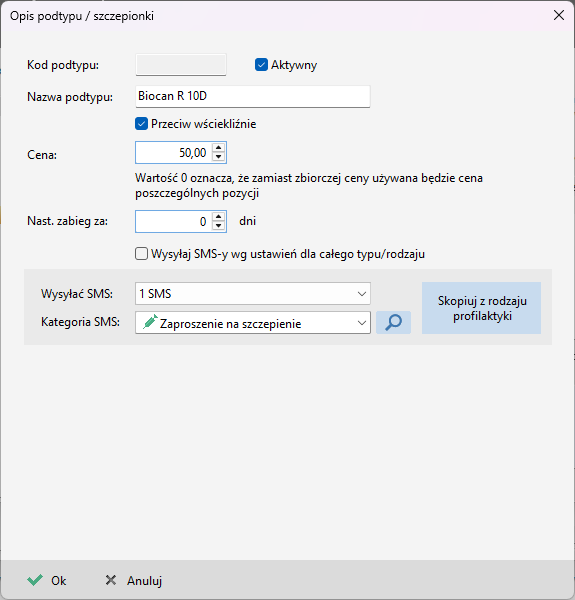Confirm with the Ok button
575x600 pixels.
pyautogui.click(x=47, y=580)
